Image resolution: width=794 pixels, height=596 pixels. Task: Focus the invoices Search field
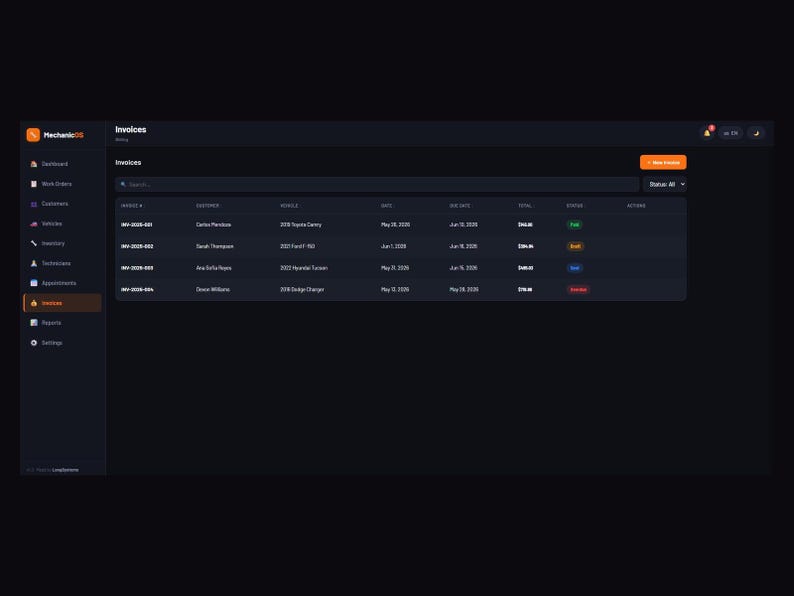click(x=377, y=184)
